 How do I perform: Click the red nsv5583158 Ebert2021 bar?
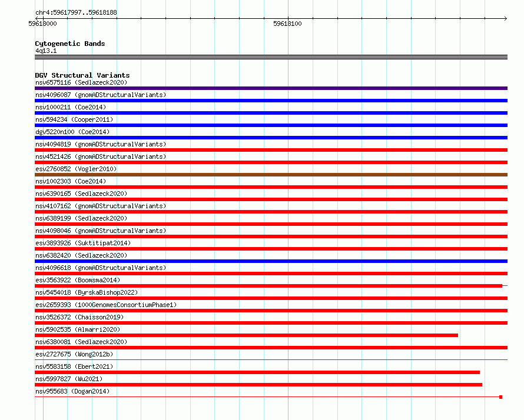pyautogui.click(x=257, y=372)
